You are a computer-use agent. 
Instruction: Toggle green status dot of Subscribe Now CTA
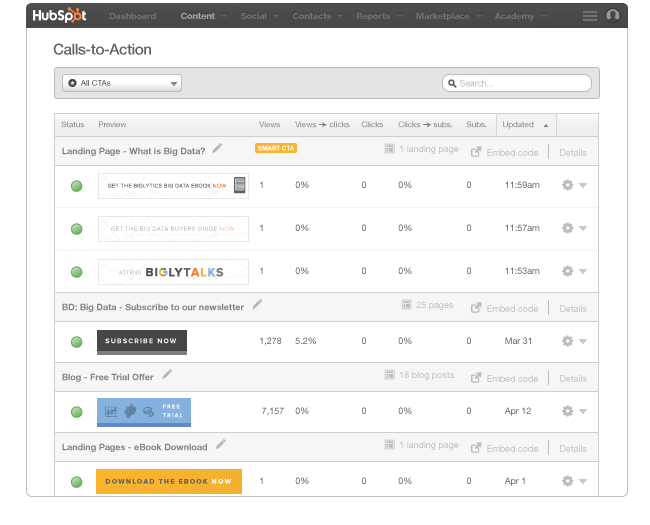click(x=77, y=342)
